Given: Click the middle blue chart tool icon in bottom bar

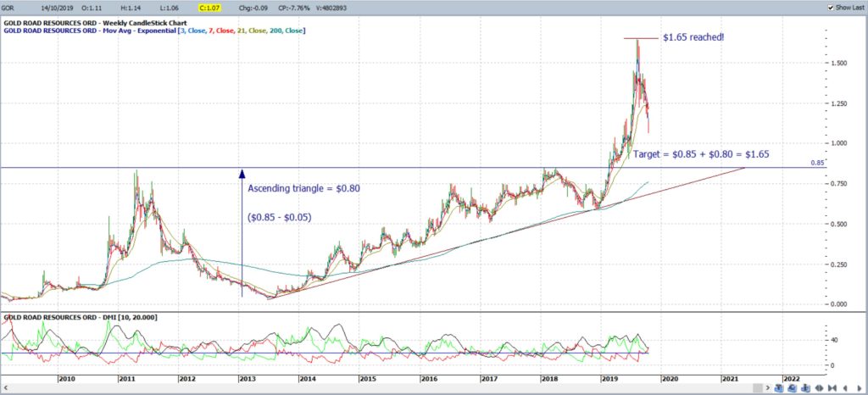Looking at the screenshot, I should click(x=793, y=388).
